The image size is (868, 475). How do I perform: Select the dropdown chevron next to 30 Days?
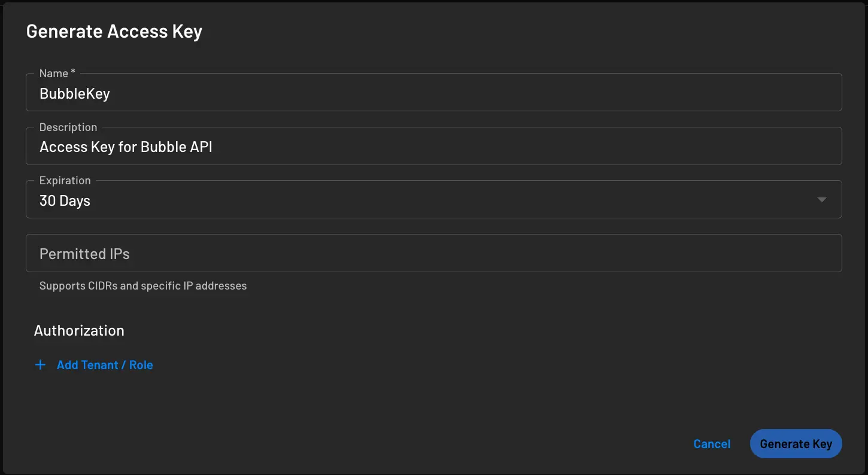pyautogui.click(x=822, y=199)
